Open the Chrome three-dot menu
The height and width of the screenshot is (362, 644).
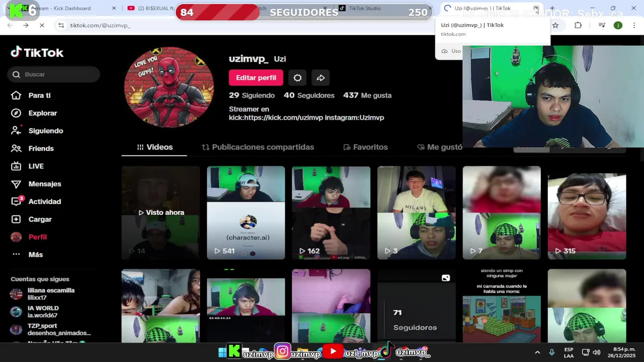(634, 25)
